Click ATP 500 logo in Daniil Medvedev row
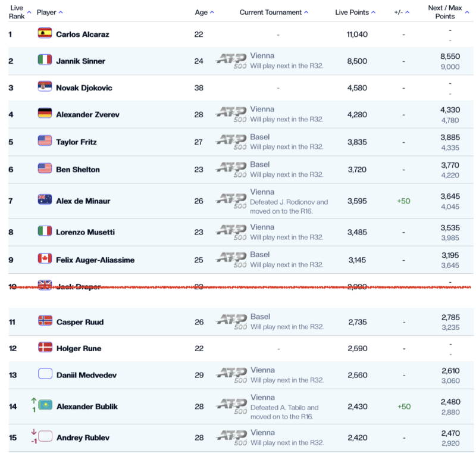 tap(231, 375)
